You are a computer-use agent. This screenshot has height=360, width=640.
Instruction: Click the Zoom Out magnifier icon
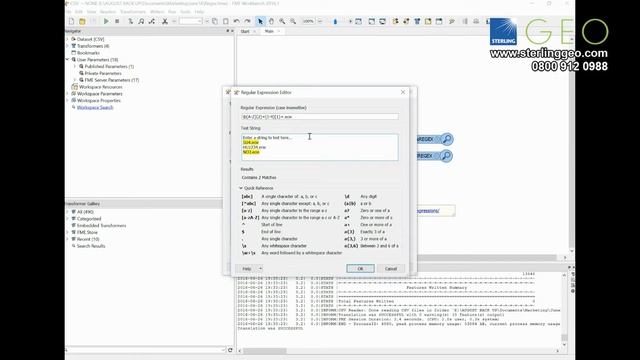[293, 21]
